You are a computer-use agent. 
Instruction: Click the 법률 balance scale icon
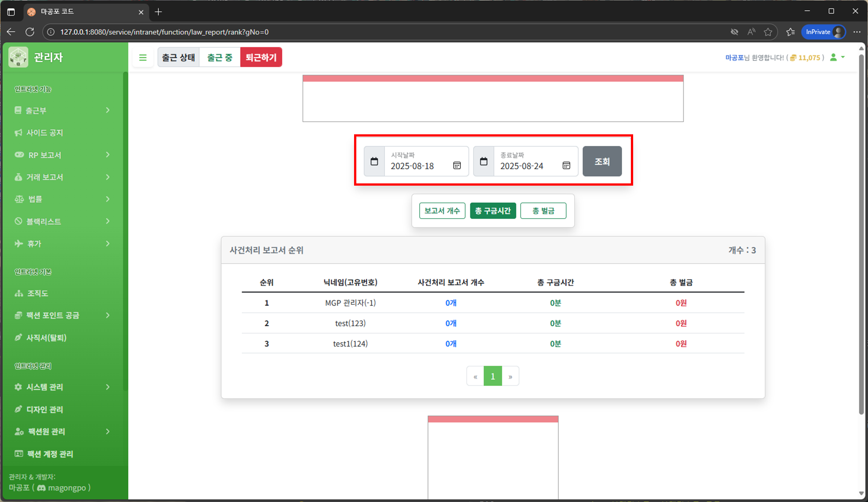(x=19, y=199)
